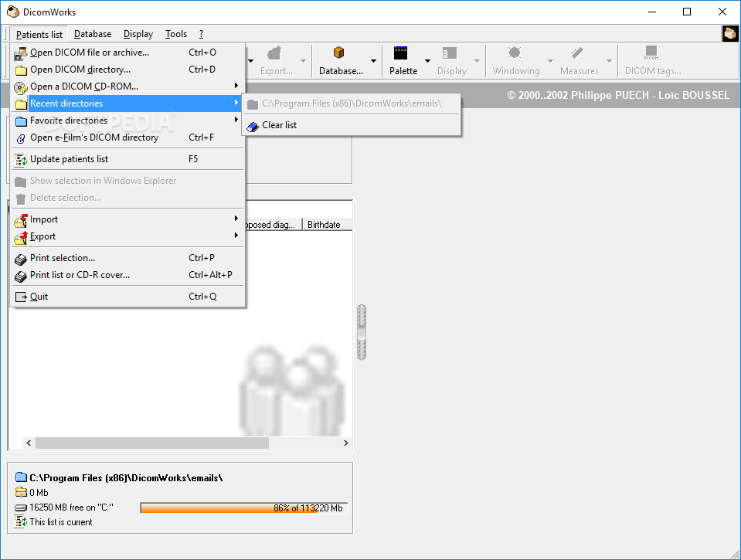741x560 pixels.
Task: Click the vertical panel splitter grip
Action: [x=362, y=332]
